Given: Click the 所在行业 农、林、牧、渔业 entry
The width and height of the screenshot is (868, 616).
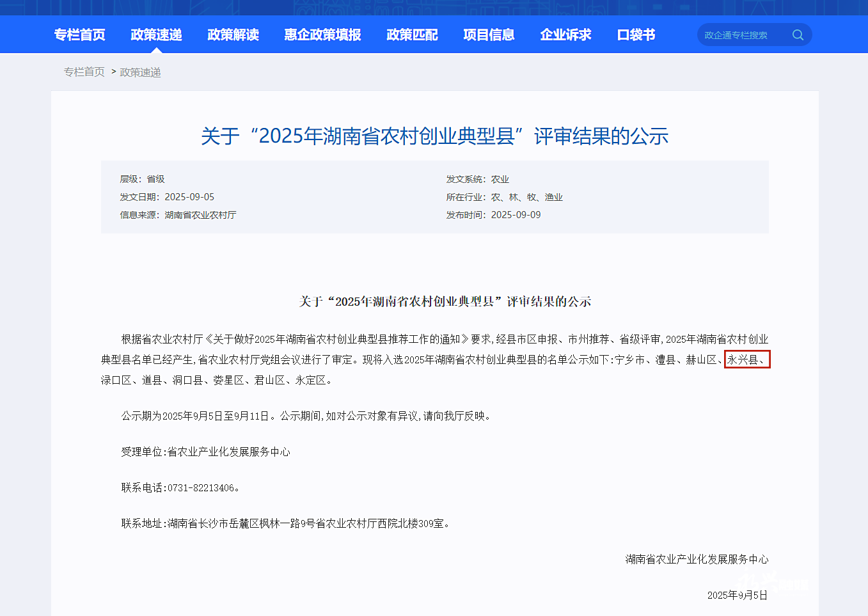Looking at the screenshot, I should 504,197.
